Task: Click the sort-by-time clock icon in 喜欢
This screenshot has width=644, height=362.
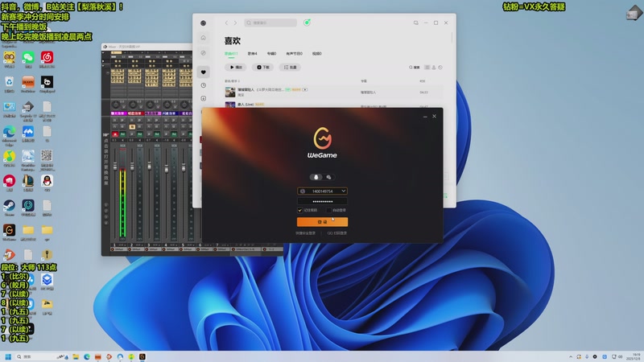Action: pos(440,68)
